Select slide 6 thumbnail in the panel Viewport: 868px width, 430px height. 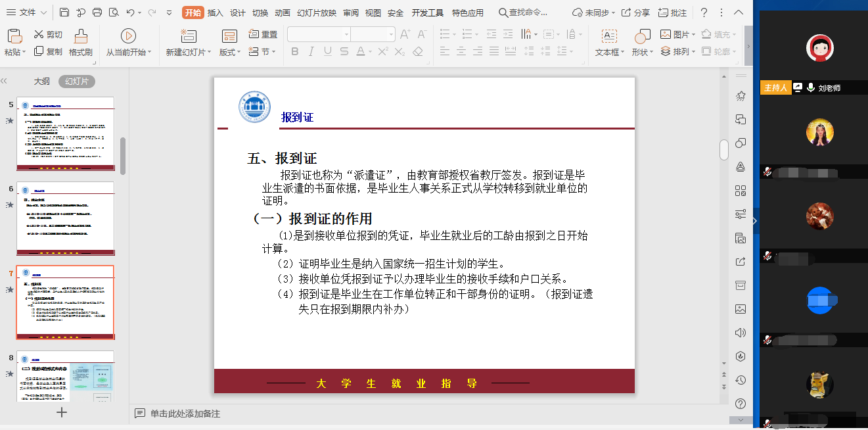click(65, 217)
